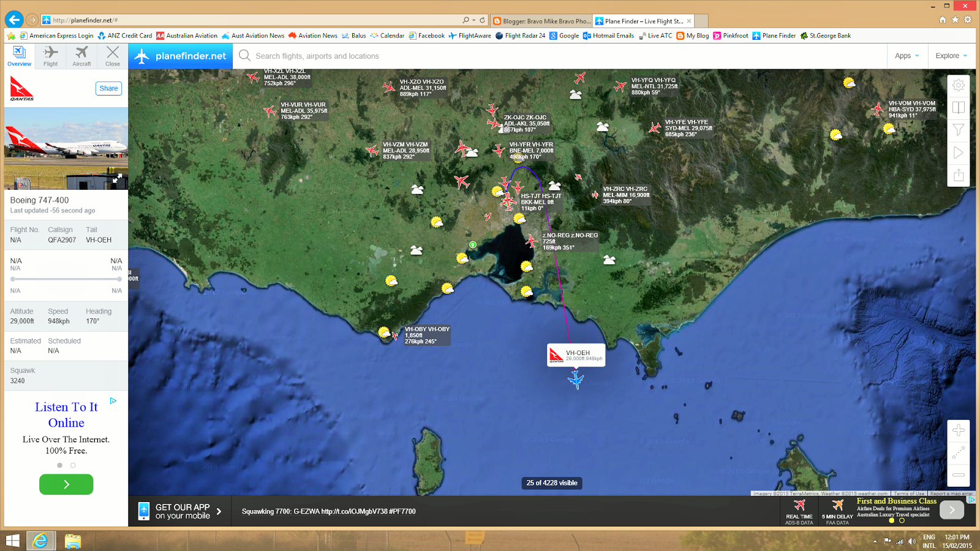The height and width of the screenshot is (551, 980).
Task: Select first ad carousel dot in sidebar
Action: (59, 465)
